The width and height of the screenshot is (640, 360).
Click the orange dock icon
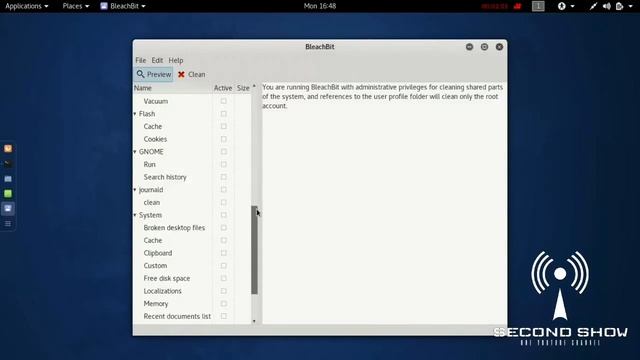click(8, 149)
